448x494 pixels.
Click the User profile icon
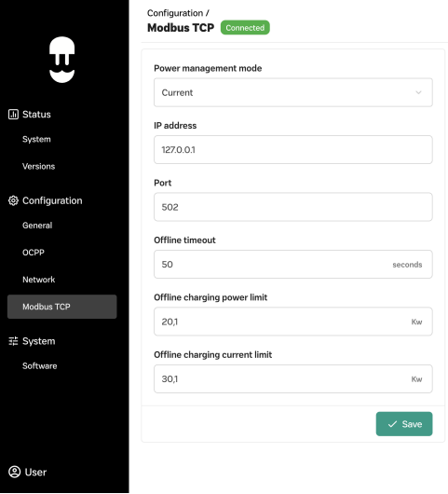pos(14,472)
